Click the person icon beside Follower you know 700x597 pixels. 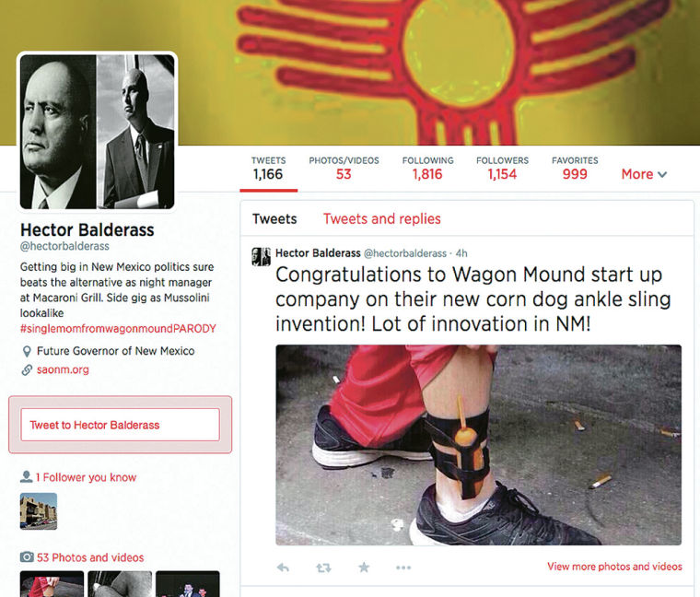[x=27, y=477]
